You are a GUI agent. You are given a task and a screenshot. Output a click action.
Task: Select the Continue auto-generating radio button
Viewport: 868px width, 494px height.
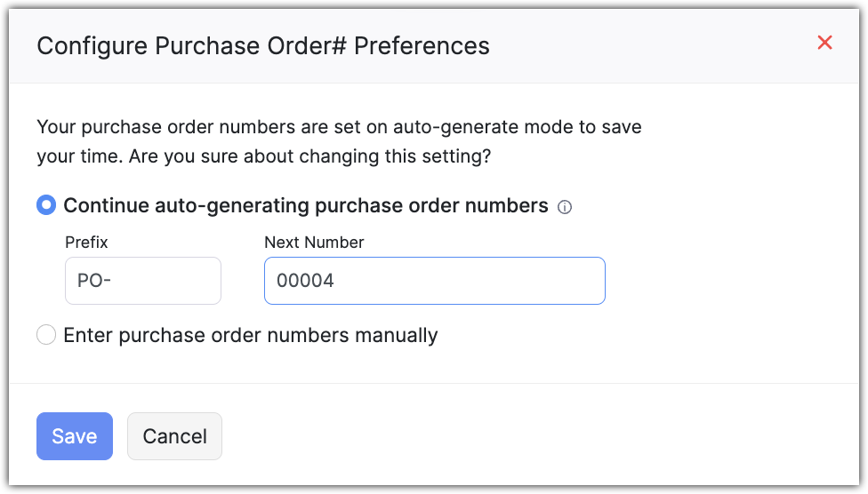tap(46, 206)
